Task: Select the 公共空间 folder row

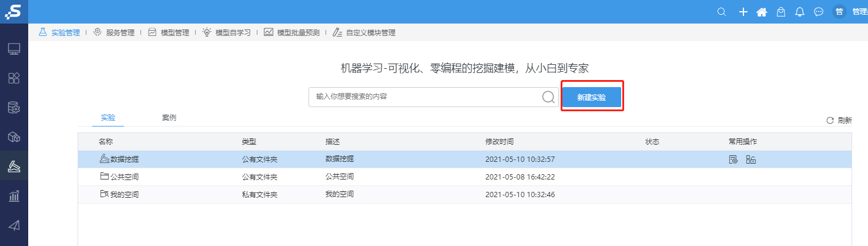Action: pos(464,177)
